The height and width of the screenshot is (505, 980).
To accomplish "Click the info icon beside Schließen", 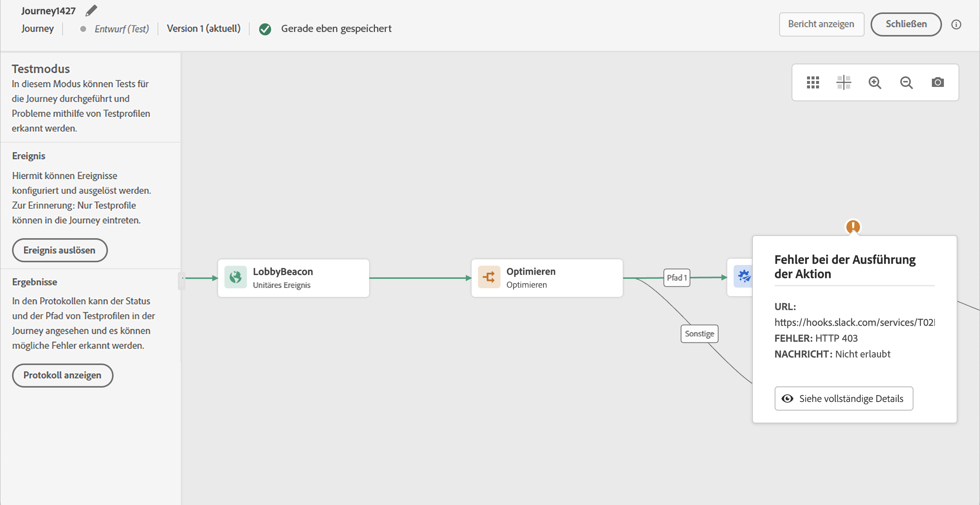I will [x=956, y=25].
